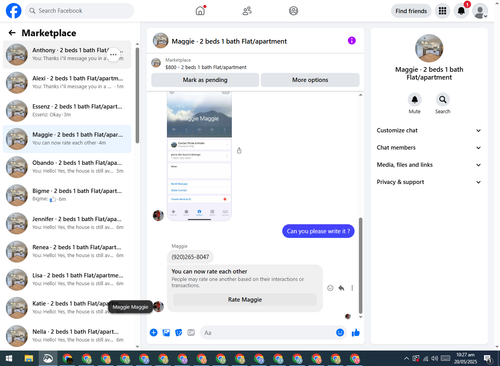Mute the conversation via bell icon
Screen dimensions: 500x366
pos(414,99)
